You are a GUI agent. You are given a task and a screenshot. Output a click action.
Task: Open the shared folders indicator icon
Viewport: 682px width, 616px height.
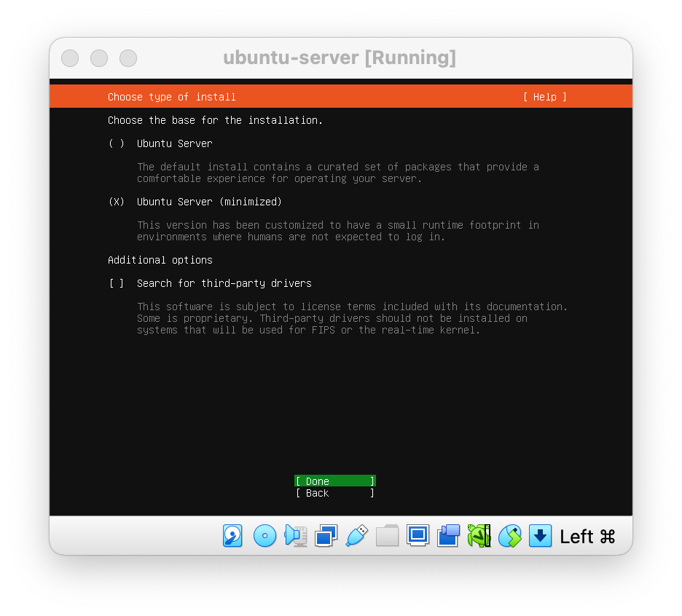click(x=387, y=536)
